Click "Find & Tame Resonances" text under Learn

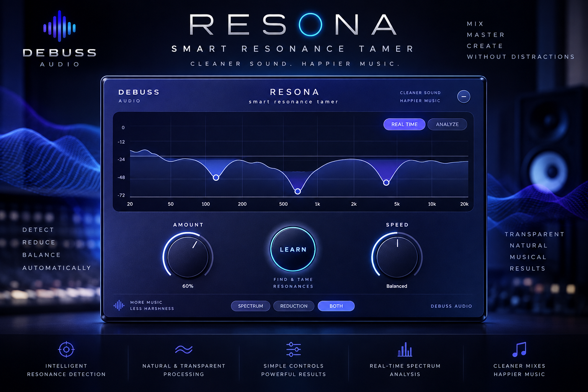[293, 283]
